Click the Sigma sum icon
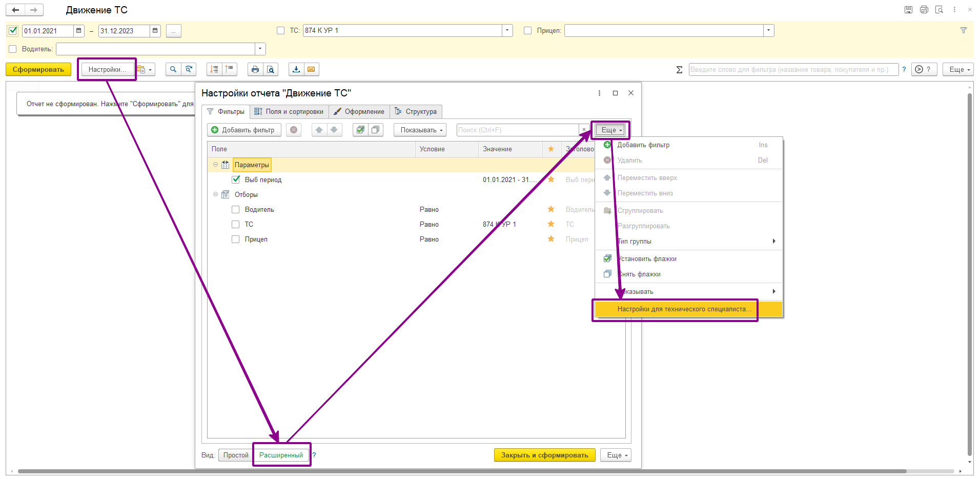 click(x=679, y=69)
